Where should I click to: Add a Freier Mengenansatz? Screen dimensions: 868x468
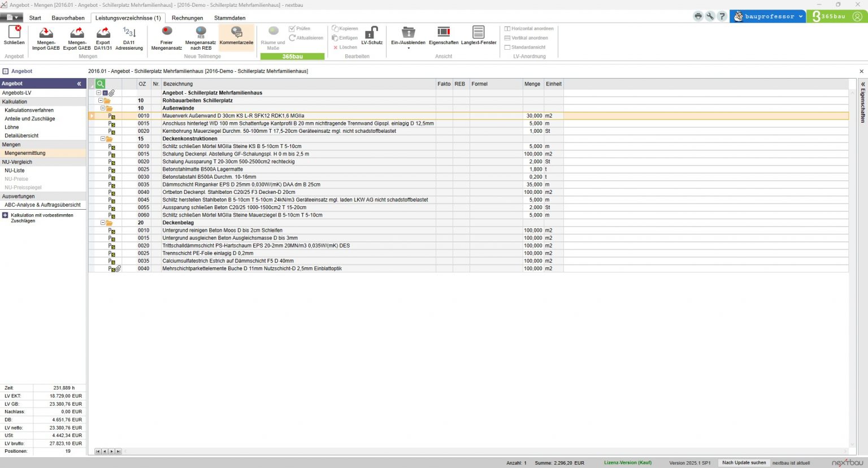pyautogui.click(x=167, y=33)
